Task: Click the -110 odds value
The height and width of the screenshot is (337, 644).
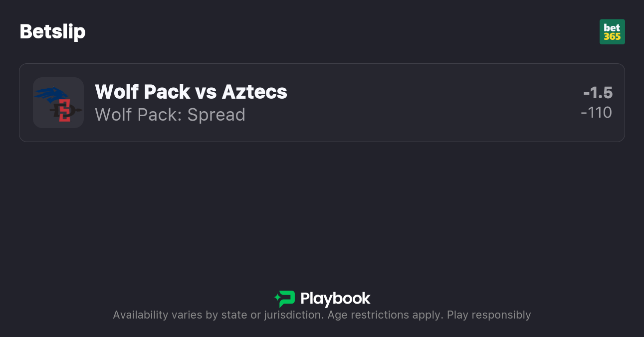Action: coord(597,113)
